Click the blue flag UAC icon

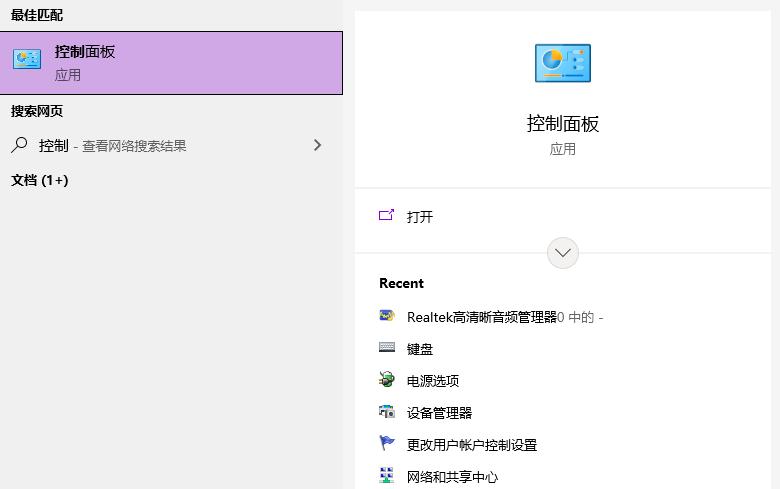tap(387, 442)
